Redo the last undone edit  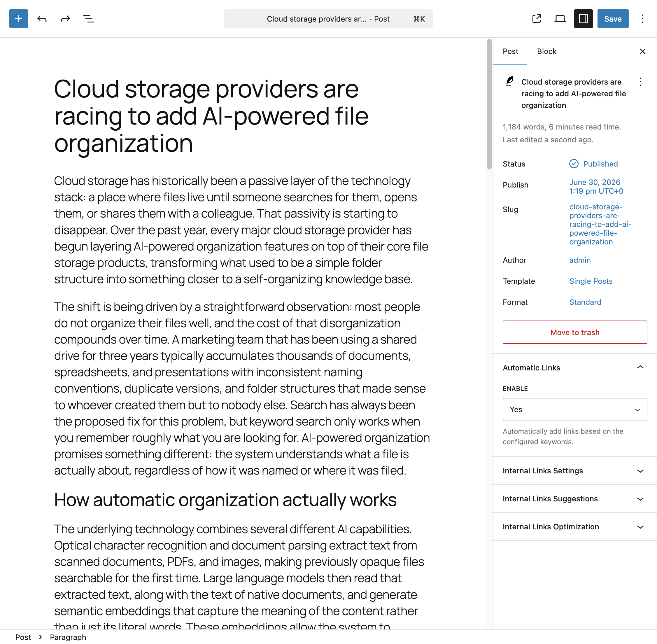coord(65,19)
